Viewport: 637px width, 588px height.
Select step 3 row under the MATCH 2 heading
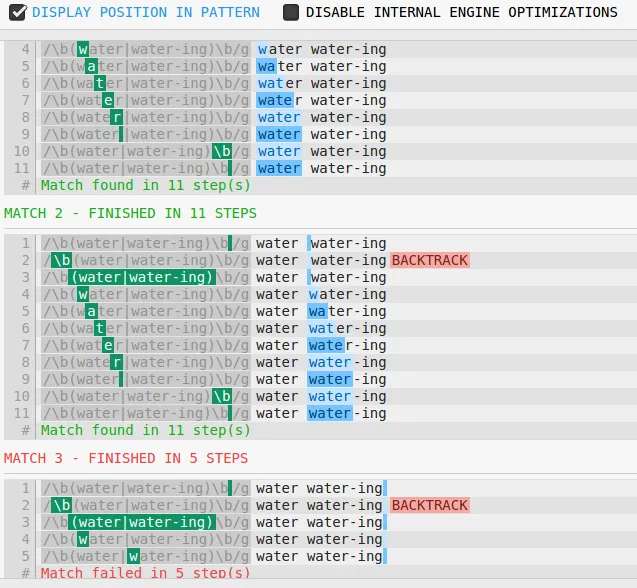pos(321,278)
